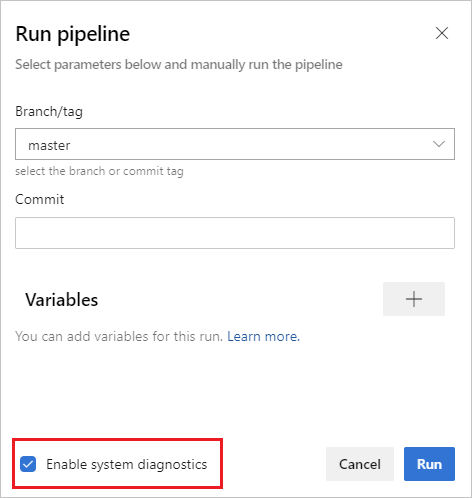The height and width of the screenshot is (498, 472).
Task: Add a new variable with plus button
Action: (x=414, y=299)
